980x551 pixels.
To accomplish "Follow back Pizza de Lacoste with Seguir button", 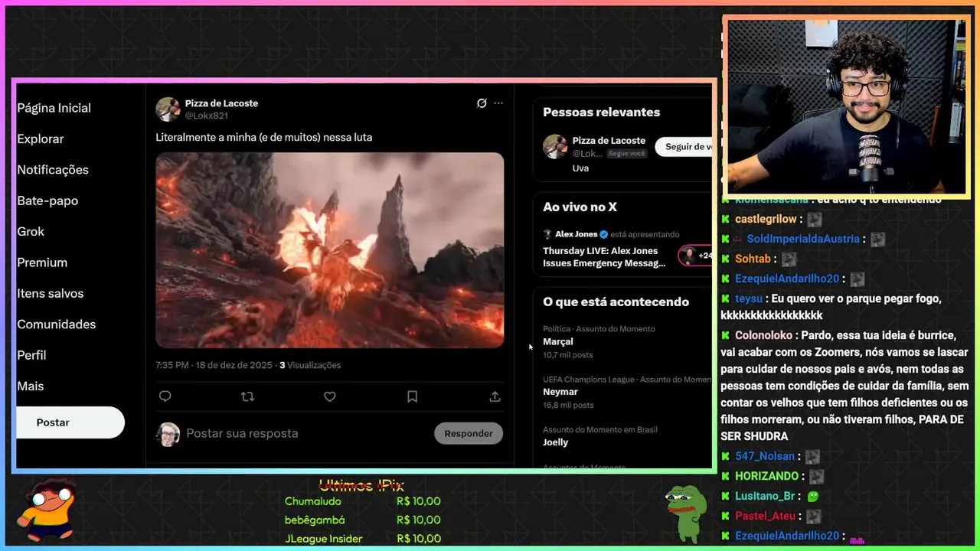I will pos(685,146).
